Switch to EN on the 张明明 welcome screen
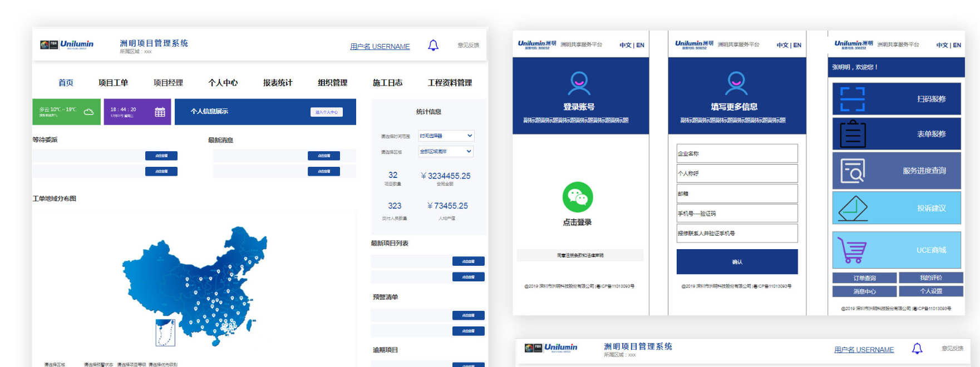The height and width of the screenshot is (367, 980). (x=957, y=45)
